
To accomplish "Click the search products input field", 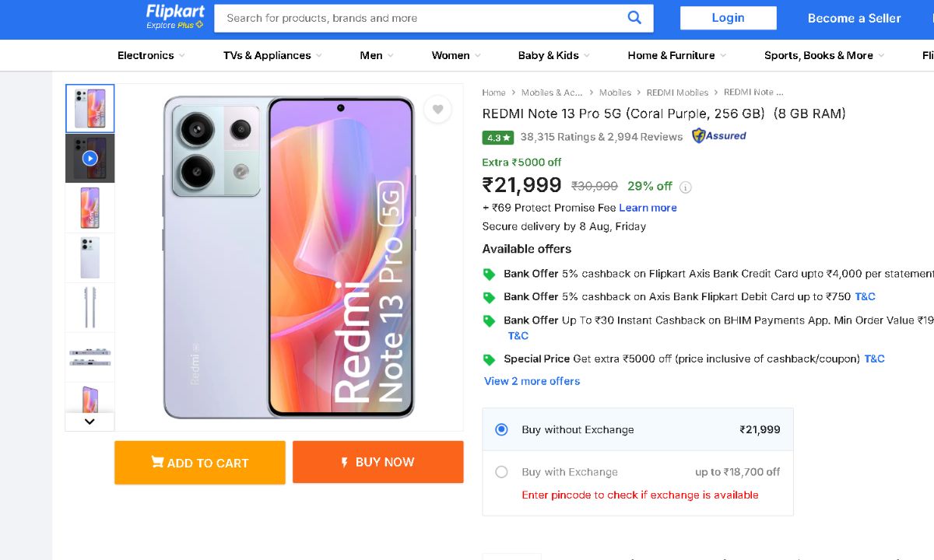I will (420, 18).
